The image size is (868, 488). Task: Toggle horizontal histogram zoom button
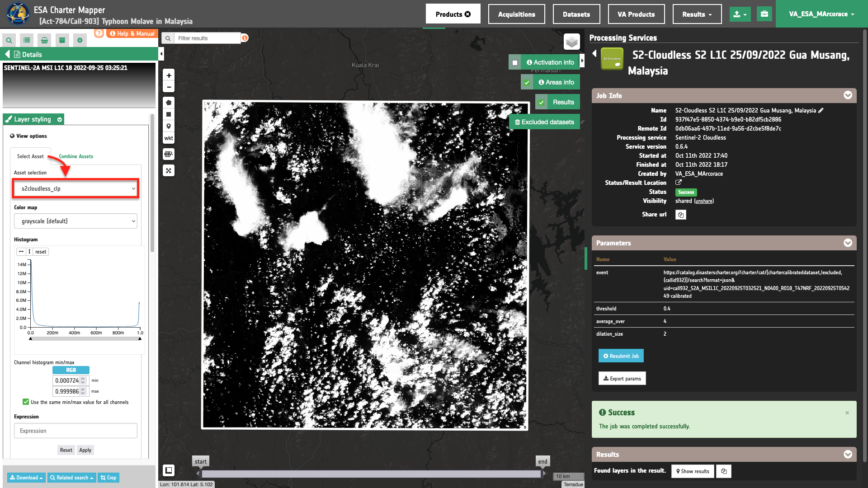pyautogui.click(x=21, y=252)
